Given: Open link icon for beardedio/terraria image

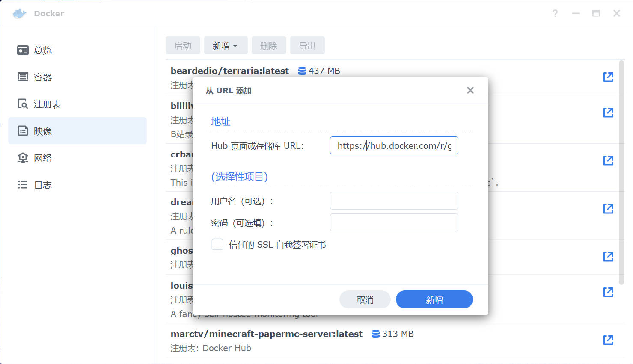Looking at the screenshot, I should [x=608, y=77].
